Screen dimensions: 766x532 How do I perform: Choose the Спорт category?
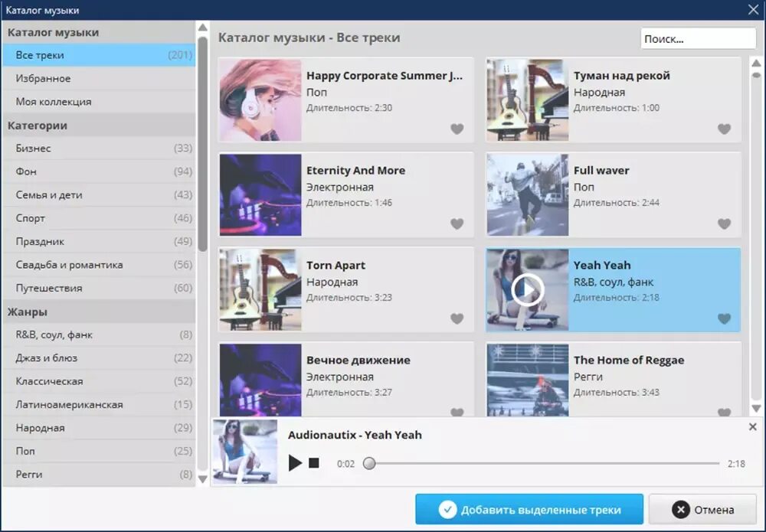tap(99, 218)
